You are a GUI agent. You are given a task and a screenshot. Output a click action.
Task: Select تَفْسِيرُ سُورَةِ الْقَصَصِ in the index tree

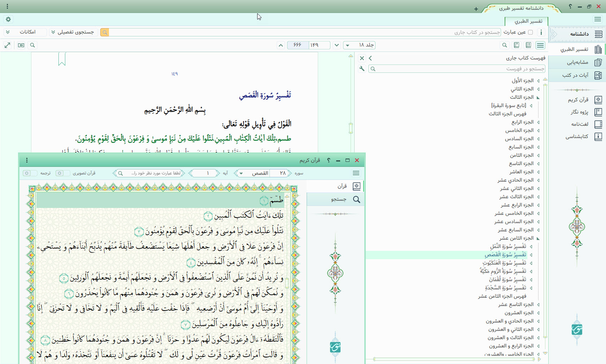pos(505,255)
